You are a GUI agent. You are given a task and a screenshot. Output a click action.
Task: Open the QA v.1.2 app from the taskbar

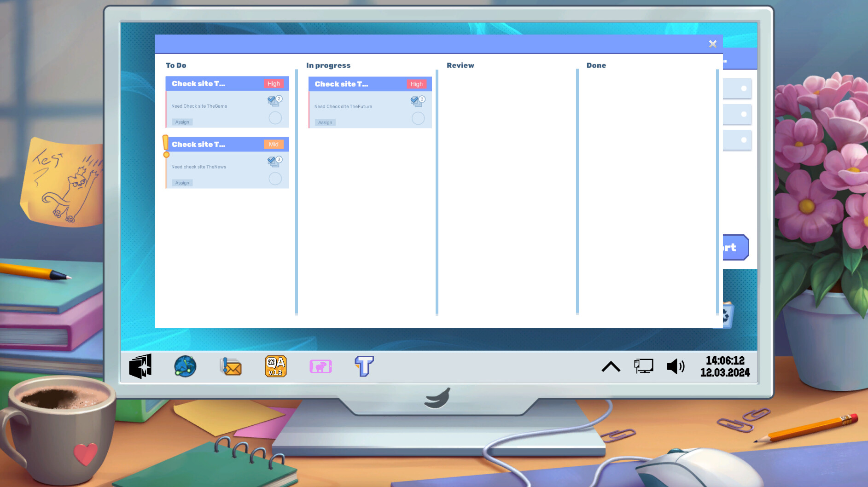pos(275,366)
